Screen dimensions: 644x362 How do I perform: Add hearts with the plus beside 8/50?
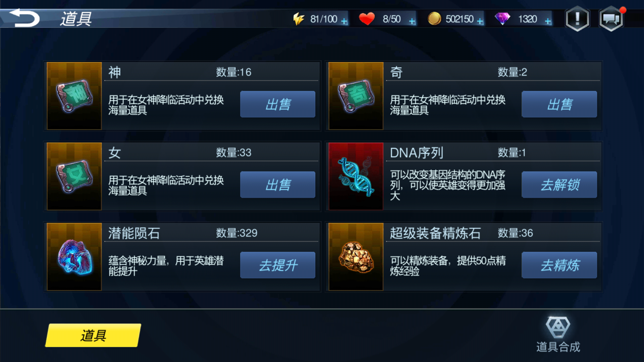(412, 21)
